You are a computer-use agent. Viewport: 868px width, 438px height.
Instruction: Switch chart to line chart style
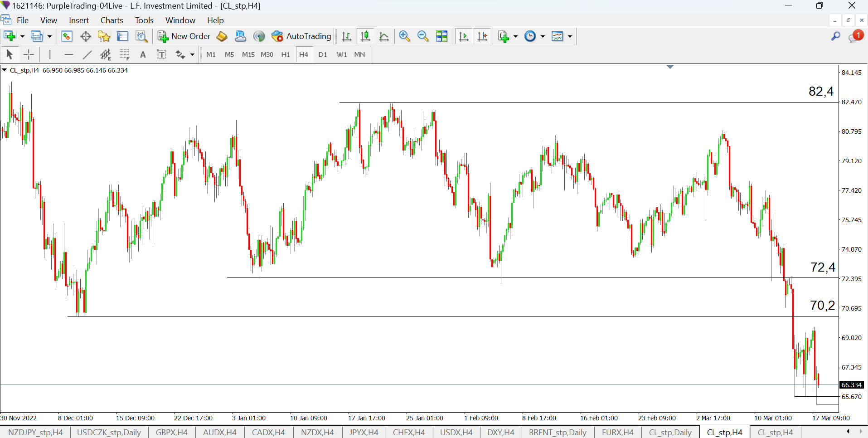[x=384, y=36]
